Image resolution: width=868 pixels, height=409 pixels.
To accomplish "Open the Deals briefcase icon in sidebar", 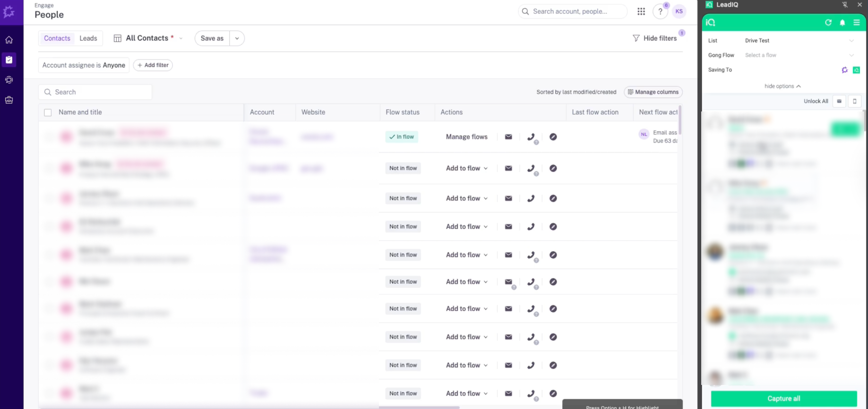I will 9,100.
